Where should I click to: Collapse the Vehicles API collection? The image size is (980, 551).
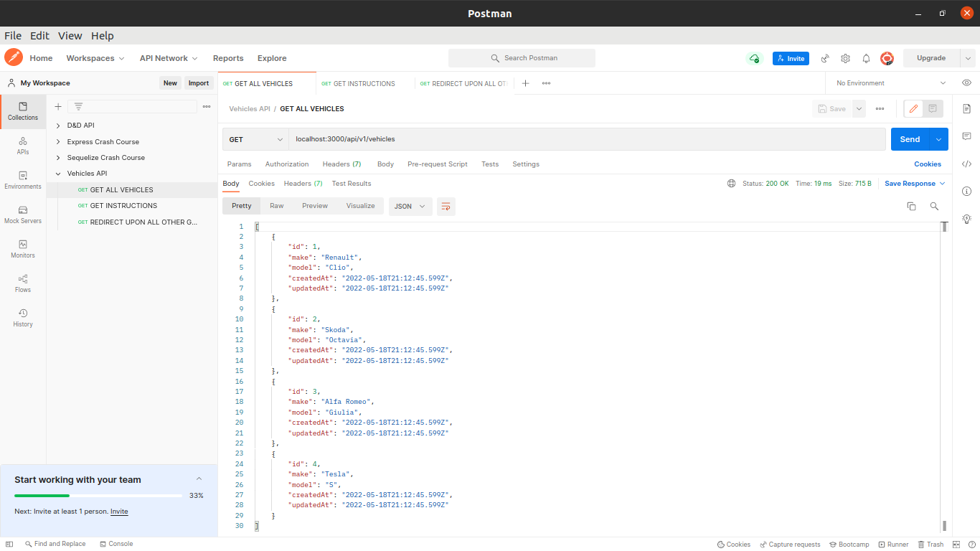pyautogui.click(x=58, y=173)
